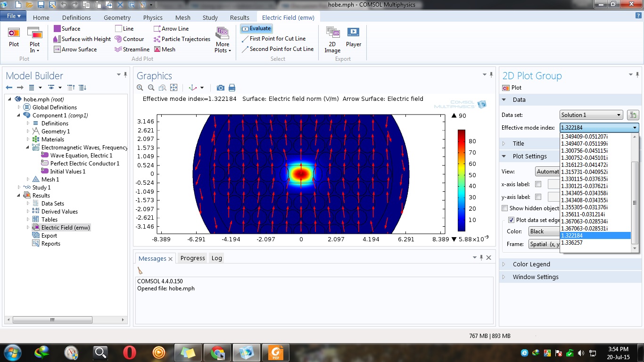Viewport: 644px width, 362px height.
Task: Select First Point for Cut Line
Action: pyautogui.click(x=273, y=39)
